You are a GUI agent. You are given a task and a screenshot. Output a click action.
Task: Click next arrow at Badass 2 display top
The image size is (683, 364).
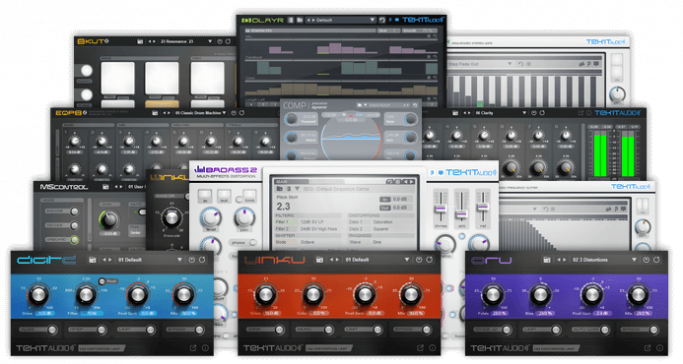tap(411, 181)
